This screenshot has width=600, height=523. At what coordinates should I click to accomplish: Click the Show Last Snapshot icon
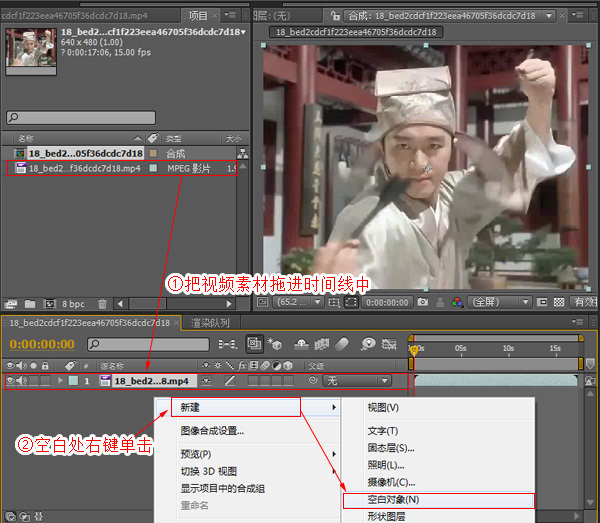point(440,302)
